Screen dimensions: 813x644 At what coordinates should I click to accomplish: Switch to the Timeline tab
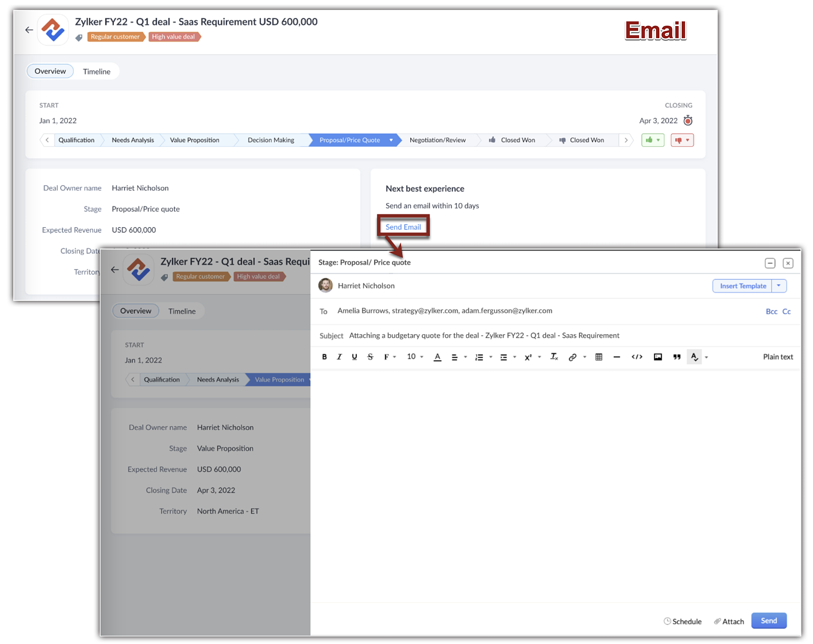pyautogui.click(x=97, y=72)
